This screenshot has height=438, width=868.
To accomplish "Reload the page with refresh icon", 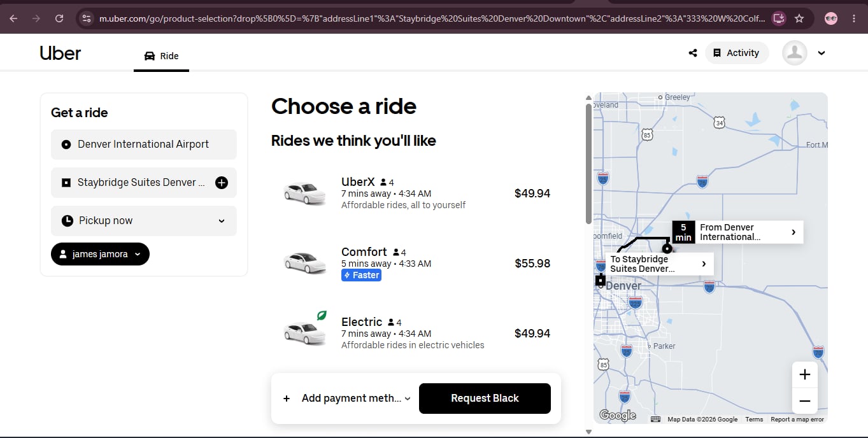I will [x=59, y=18].
